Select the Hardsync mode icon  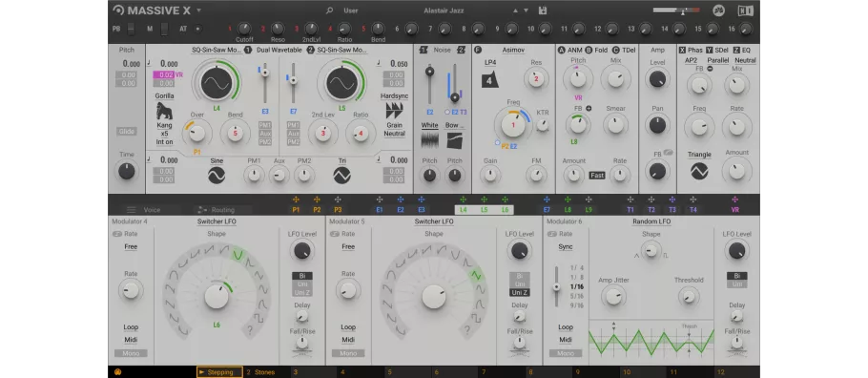pyautogui.click(x=394, y=111)
